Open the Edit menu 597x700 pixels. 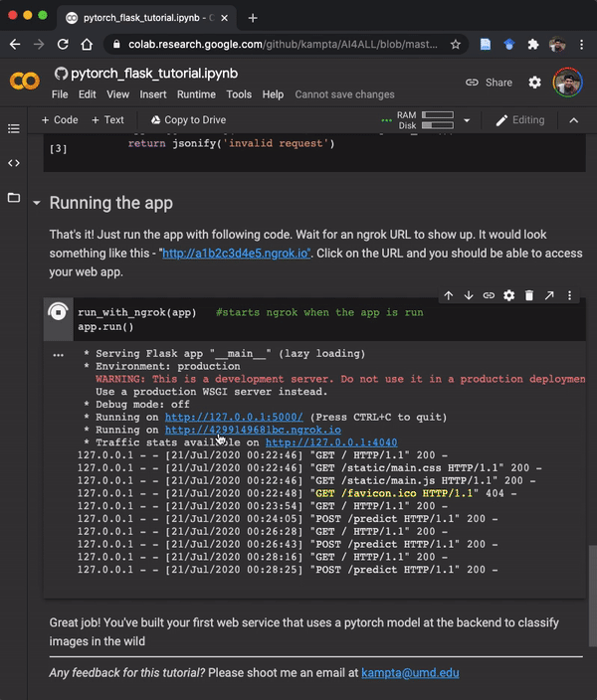(88, 94)
